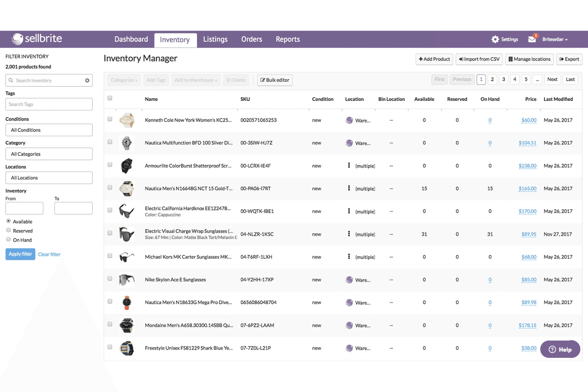
Task: Click the Clear filter link
Action: tap(49, 255)
